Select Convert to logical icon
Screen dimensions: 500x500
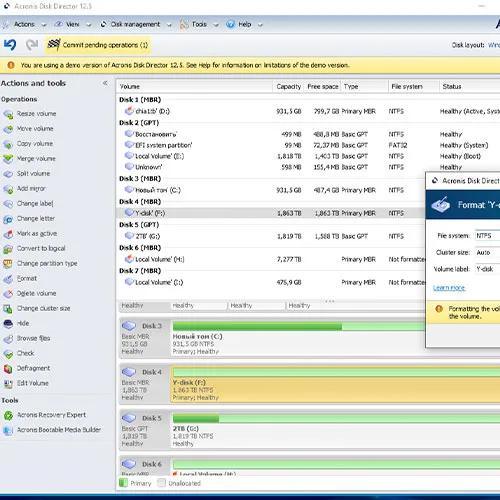(x=8, y=249)
